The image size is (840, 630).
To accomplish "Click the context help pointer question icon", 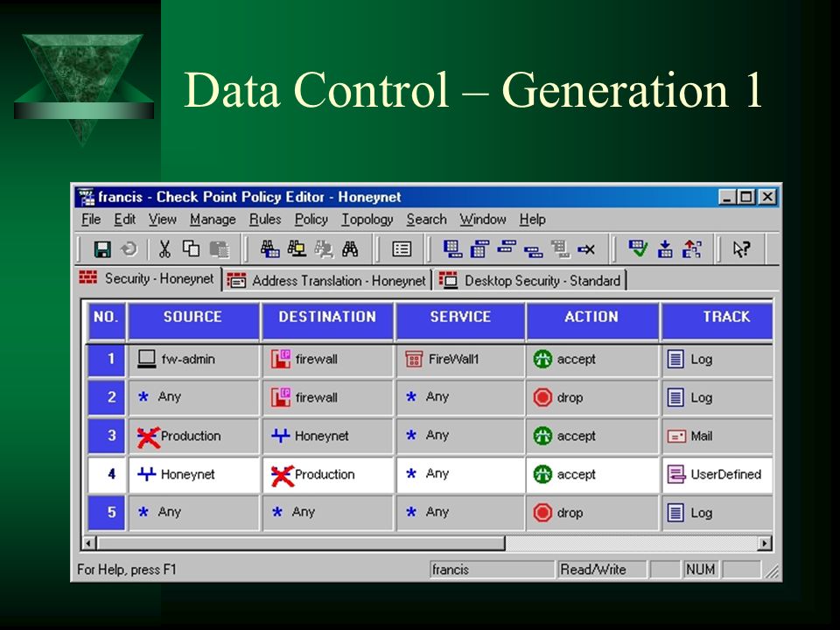I will point(742,249).
